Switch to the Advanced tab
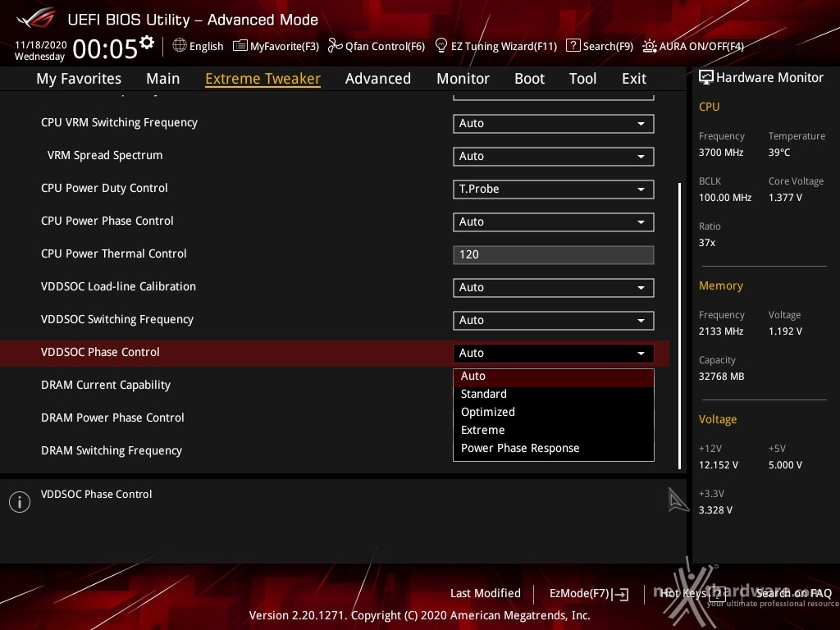Screen dimensions: 840x630 pyautogui.click(x=377, y=79)
